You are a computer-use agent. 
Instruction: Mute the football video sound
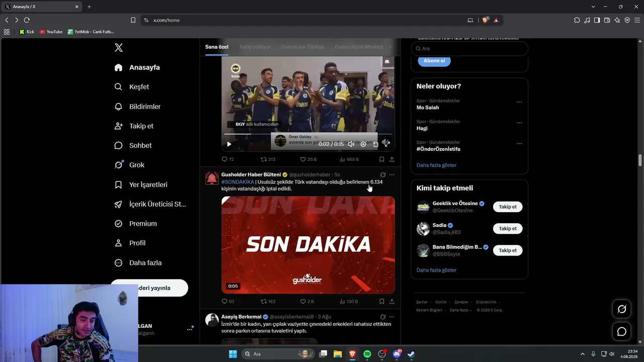351,144
